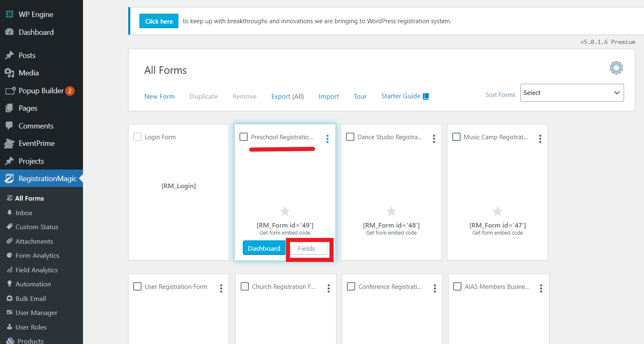Viewport: 644px width, 344px height.
Task: Click the Media library icon
Action: click(9, 73)
